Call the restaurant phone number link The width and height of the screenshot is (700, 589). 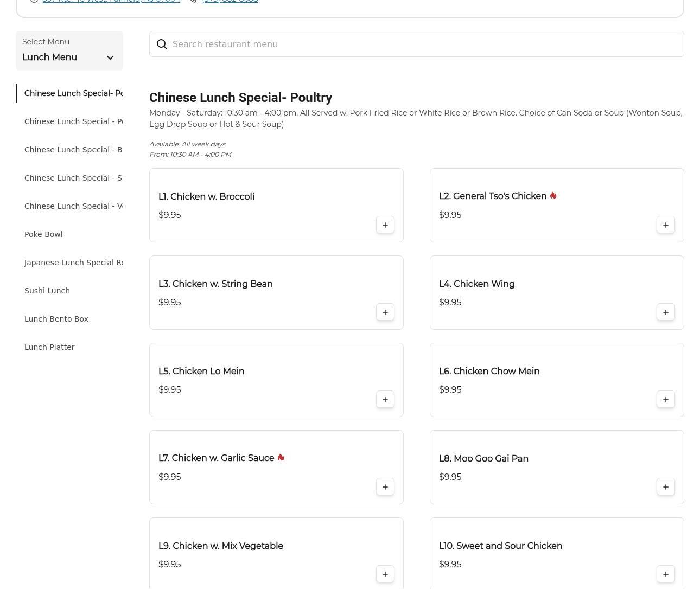coord(230,2)
